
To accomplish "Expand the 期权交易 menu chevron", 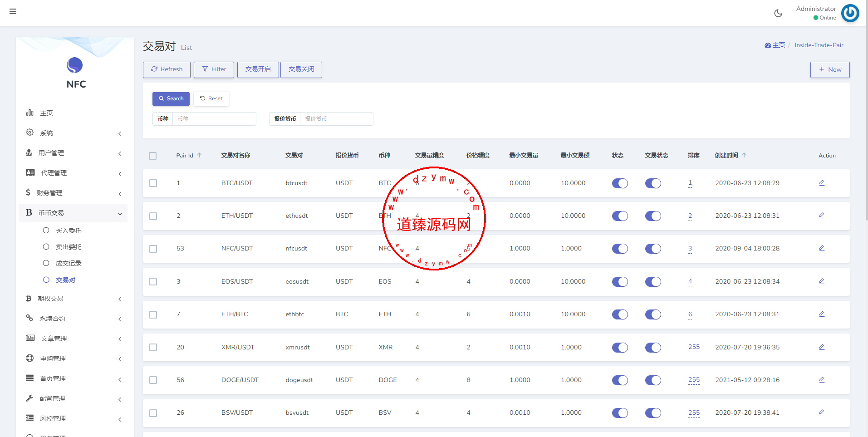I will coord(120,299).
